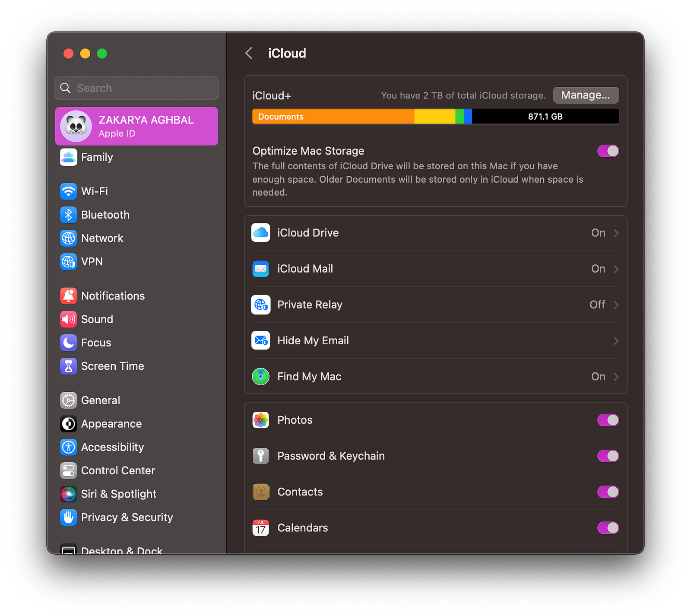This screenshot has height=616, width=691.
Task: Click the iCloud Drive On status
Action: pos(598,233)
